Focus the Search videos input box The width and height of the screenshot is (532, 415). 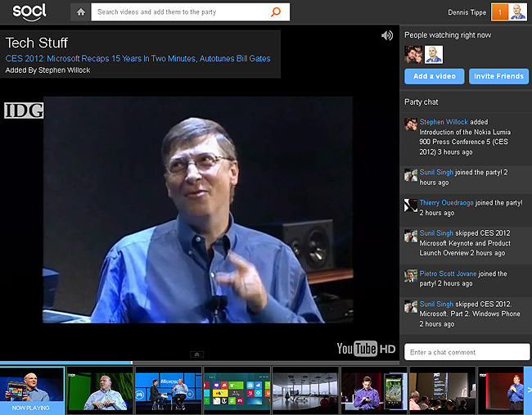[x=180, y=12]
